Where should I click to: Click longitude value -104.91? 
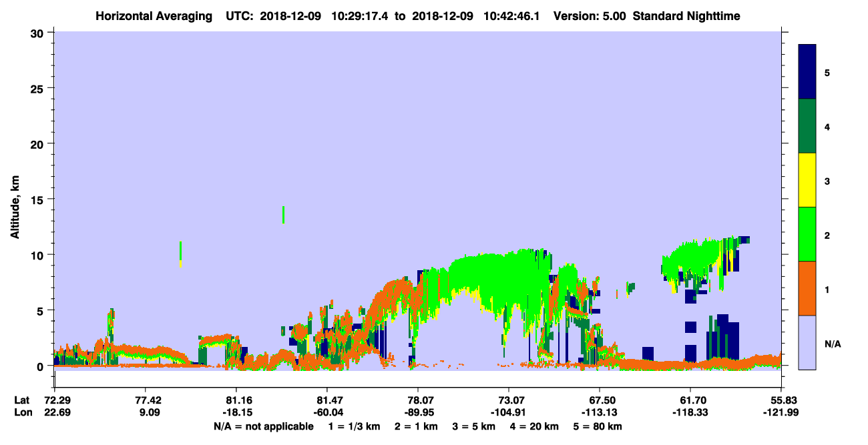tap(509, 413)
